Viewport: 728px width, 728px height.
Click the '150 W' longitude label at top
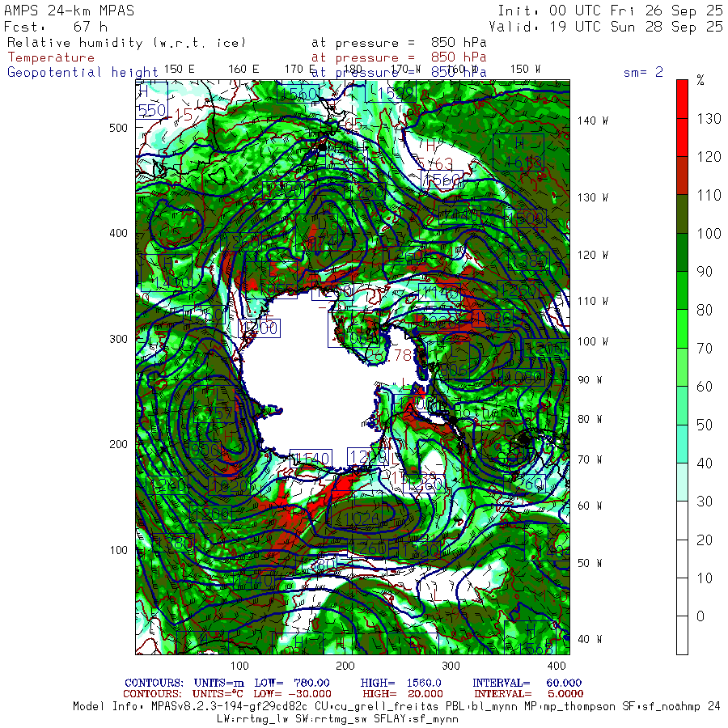click(x=525, y=69)
